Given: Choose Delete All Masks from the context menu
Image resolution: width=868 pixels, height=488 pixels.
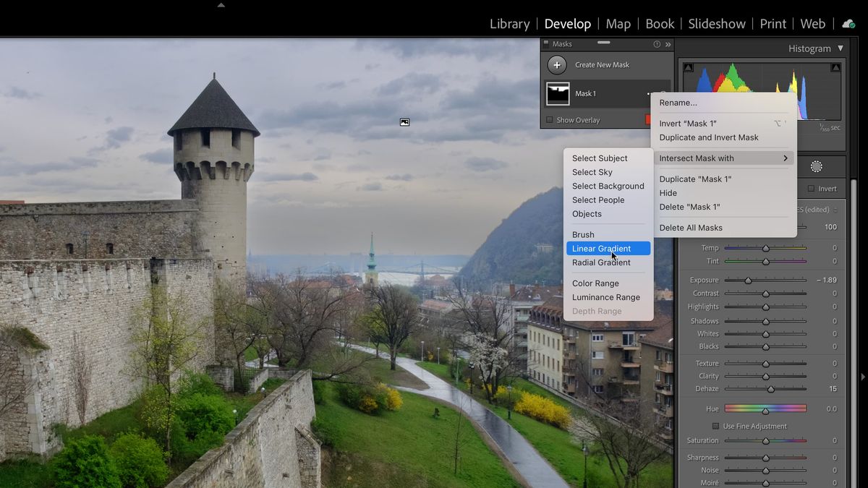Looking at the screenshot, I should [x=691, y=227].
